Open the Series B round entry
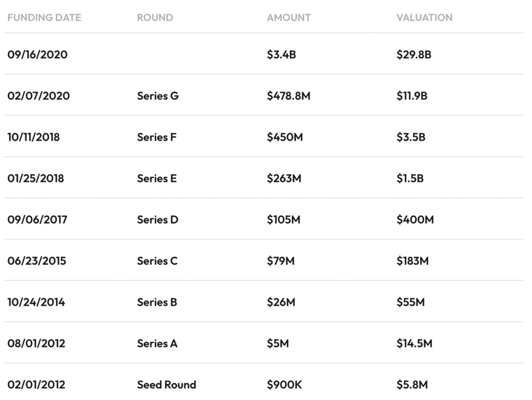This screenshot has height=400, width=532. point(157,302)
